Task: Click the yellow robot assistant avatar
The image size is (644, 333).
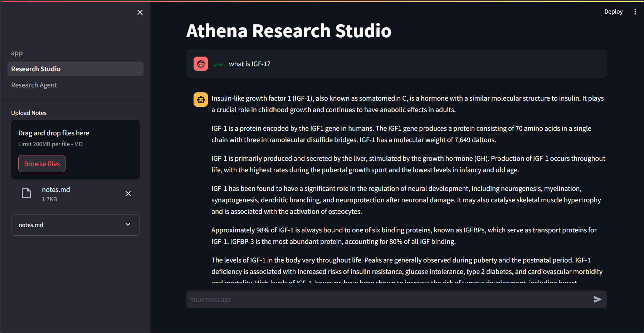Action: pos(201,99)
